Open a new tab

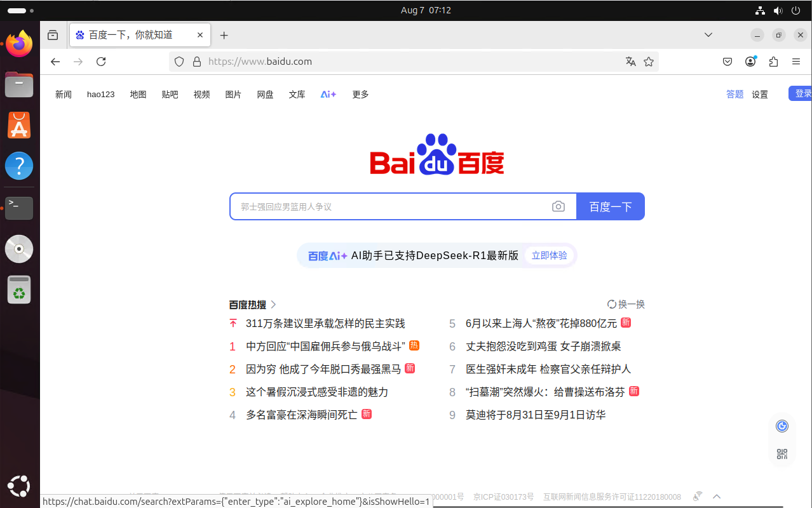[224, 36]
